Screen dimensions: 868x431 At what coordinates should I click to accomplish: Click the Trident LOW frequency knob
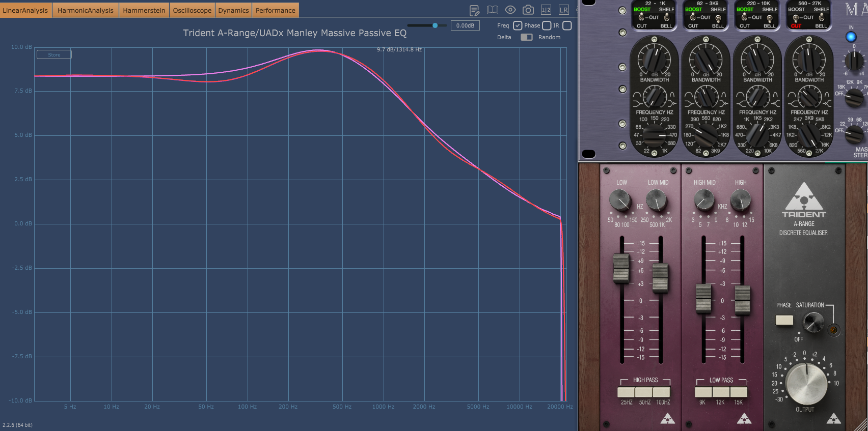point(620,200)
